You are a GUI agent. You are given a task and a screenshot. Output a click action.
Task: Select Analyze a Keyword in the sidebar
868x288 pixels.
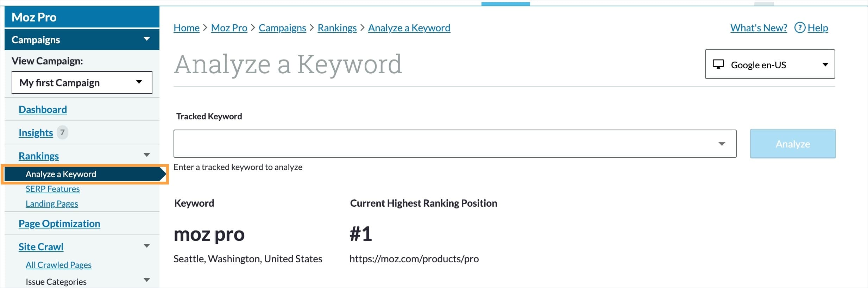point(61,174)
